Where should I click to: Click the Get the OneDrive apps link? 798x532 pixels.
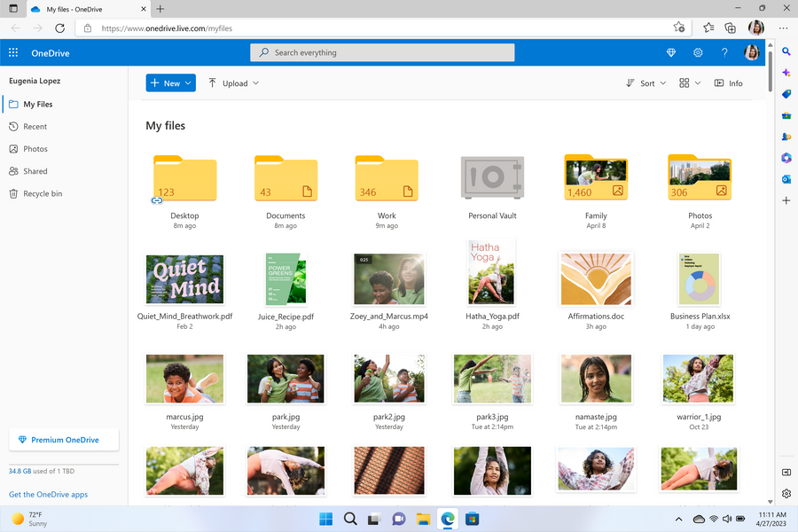coord(47,494)
